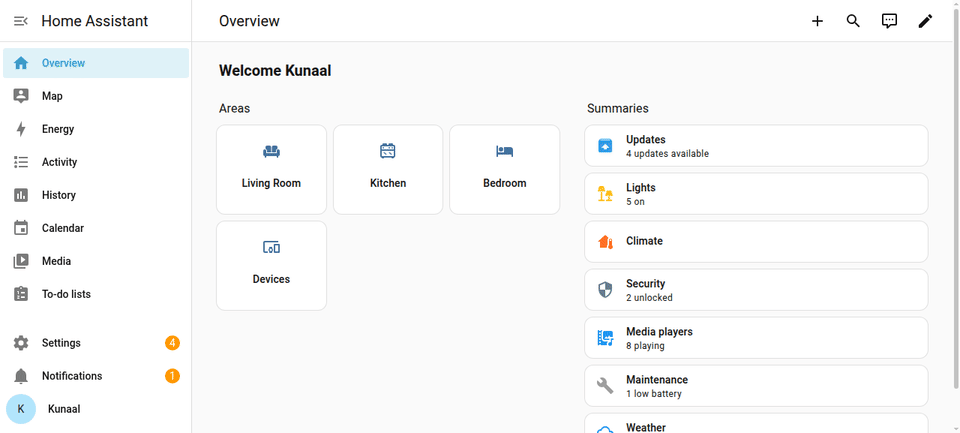Open the Kitchen area card

[x=388, y=170]
